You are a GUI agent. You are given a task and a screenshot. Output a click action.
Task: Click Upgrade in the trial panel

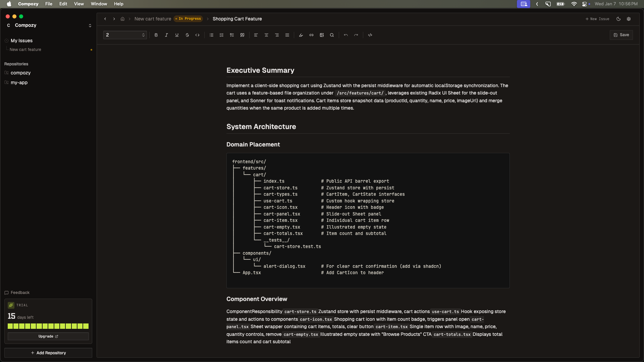tap(48, 336)
